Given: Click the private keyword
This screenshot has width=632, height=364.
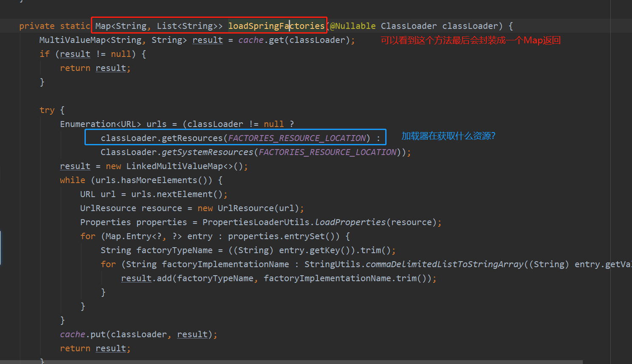Looking at the screenshot, I should (x=37, y=26).
